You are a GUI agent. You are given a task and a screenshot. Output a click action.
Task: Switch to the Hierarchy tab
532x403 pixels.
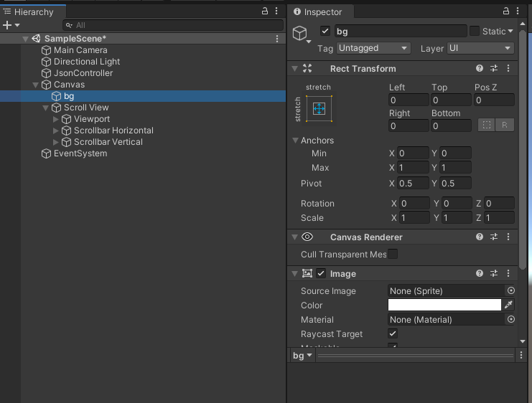tap(33, 12)
